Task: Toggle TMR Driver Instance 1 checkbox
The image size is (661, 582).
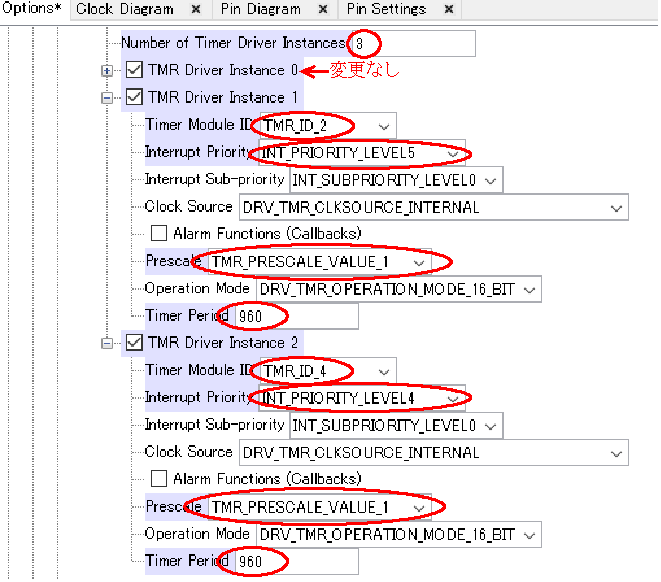Action: 135,98
